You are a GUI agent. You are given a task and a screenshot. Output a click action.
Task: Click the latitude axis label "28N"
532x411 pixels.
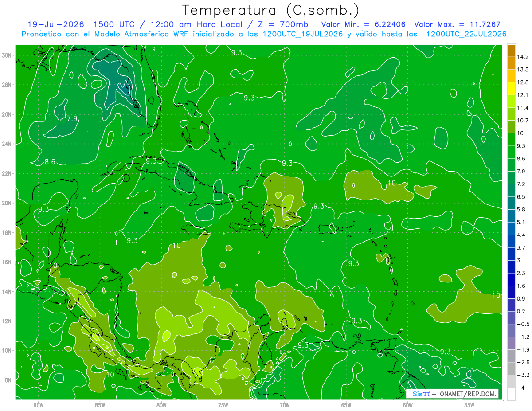point(8,85)
